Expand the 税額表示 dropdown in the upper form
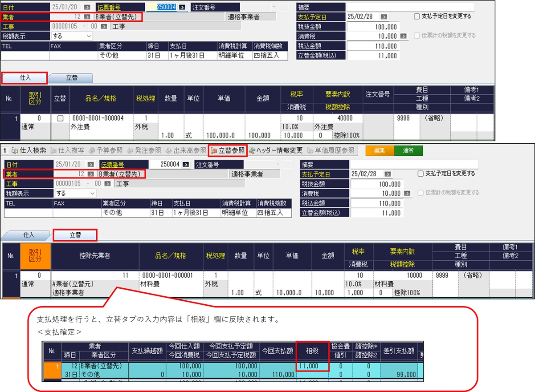This screenshot has height=392, width=535. click(x=88, y=36)
